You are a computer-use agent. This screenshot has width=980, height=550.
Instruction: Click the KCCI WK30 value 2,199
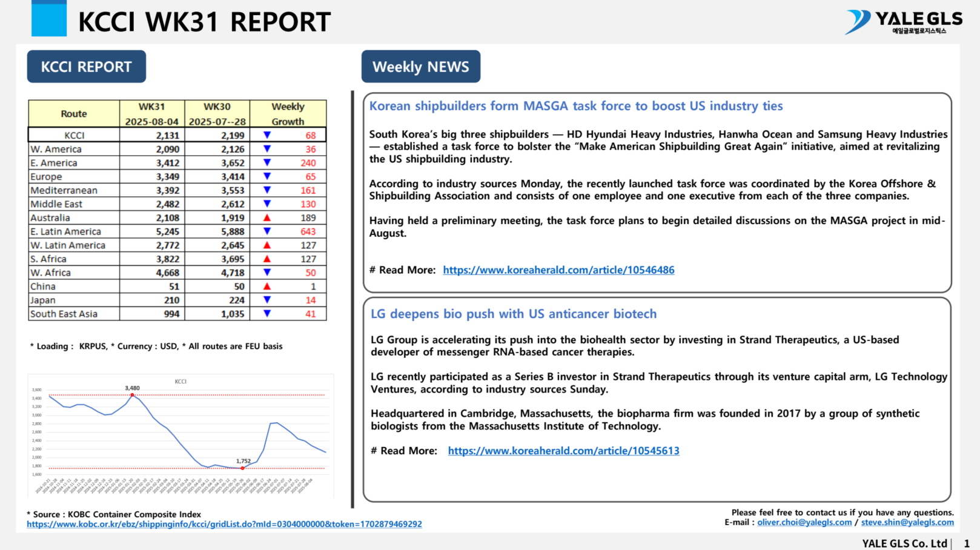click(x=233, y=136)
